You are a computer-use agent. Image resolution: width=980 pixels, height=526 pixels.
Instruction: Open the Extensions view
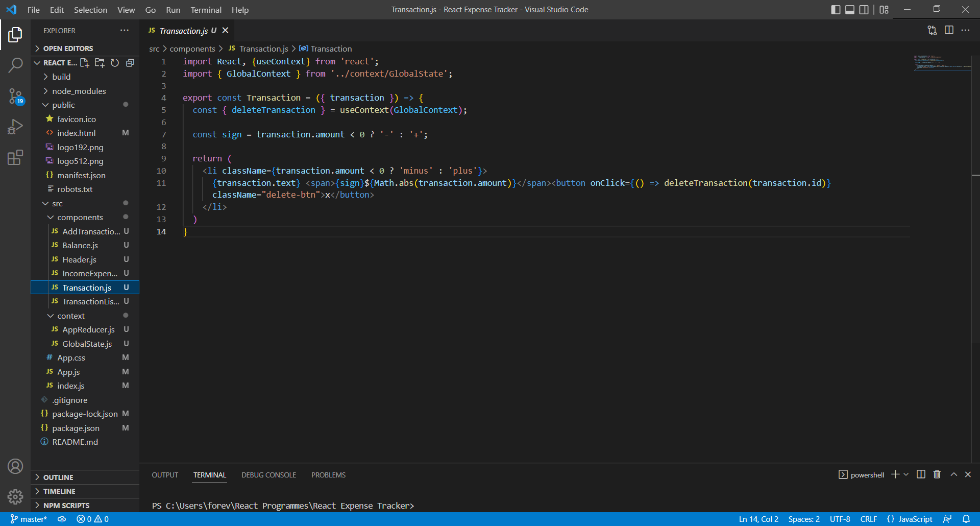pos(15,157)
